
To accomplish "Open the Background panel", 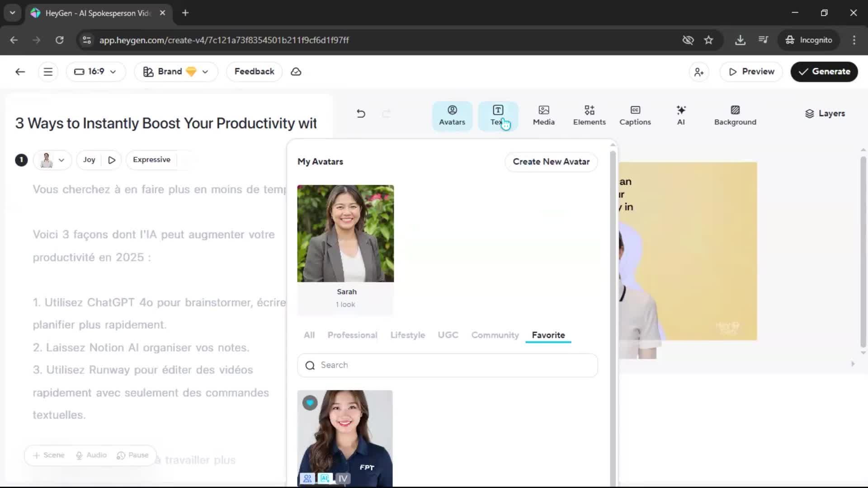I will click(735, 116).
